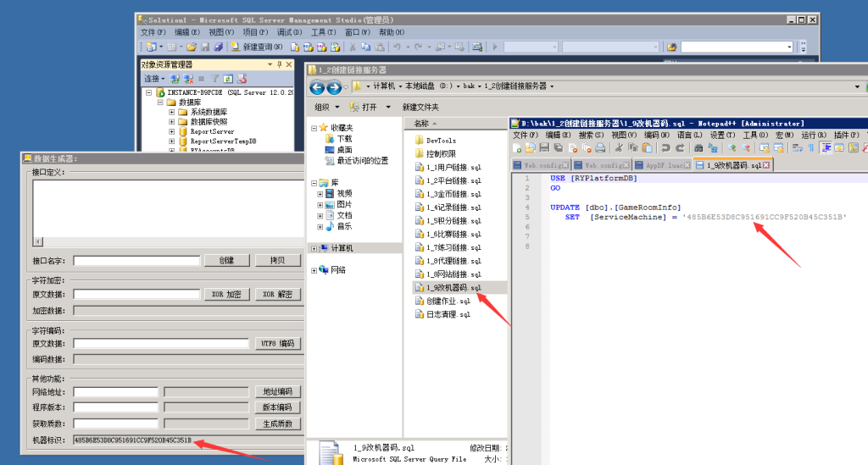Click the Notepad++ cut scissors icon
The height and width of the screenshot is (465, 868).
point(619,148)
